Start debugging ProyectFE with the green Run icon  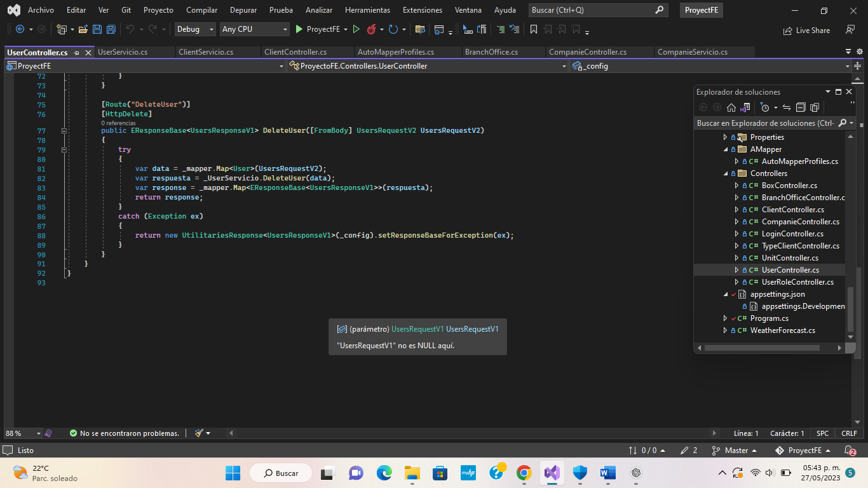coord(299,29)
